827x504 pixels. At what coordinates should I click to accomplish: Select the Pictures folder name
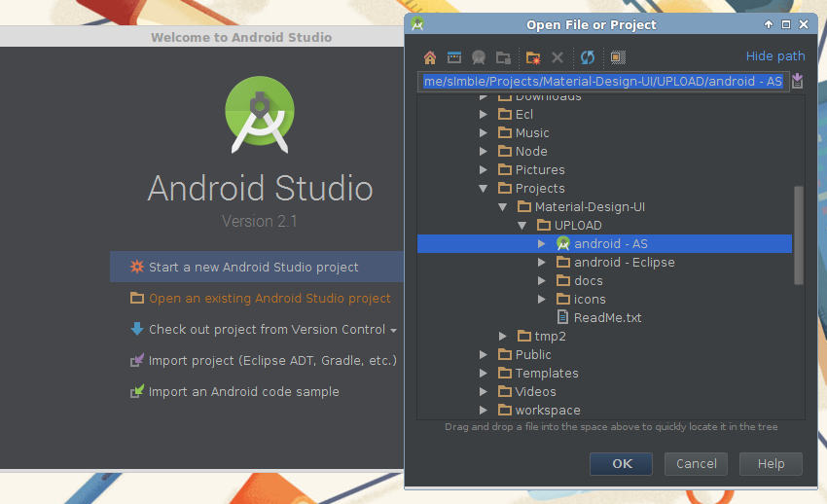(540, 169)
